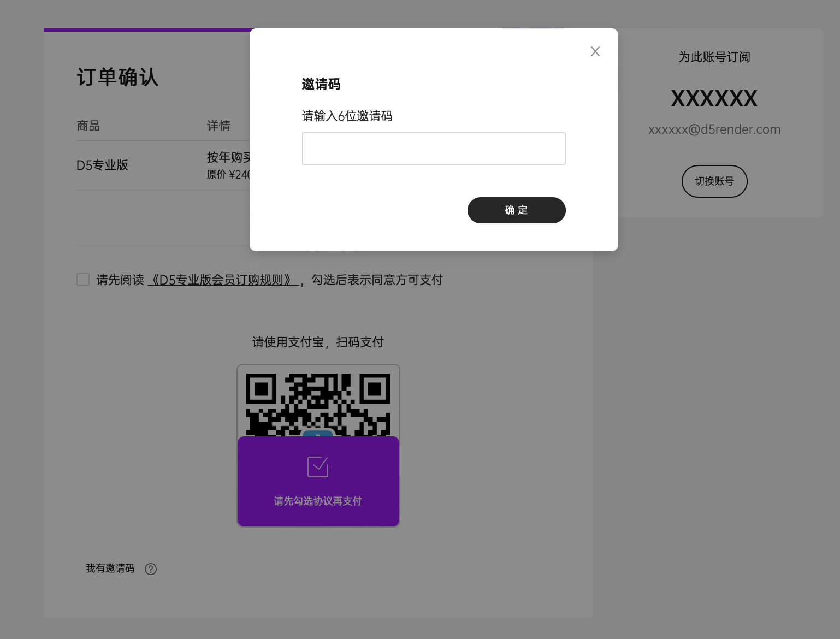Tick the subscription rules agreement checkbox
This screenshot has height=639, width=840.
point(83,280)
